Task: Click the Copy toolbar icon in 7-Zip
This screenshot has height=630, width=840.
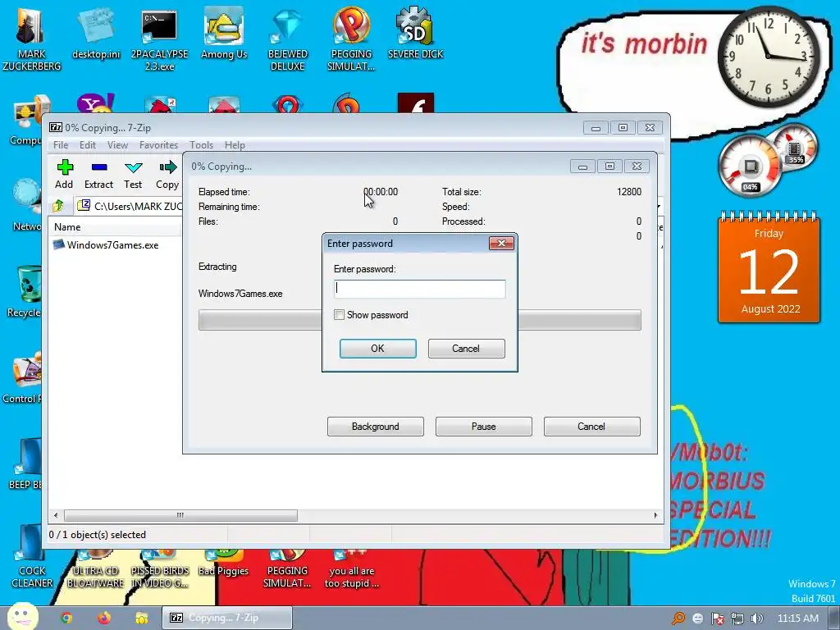Action: 167,174
